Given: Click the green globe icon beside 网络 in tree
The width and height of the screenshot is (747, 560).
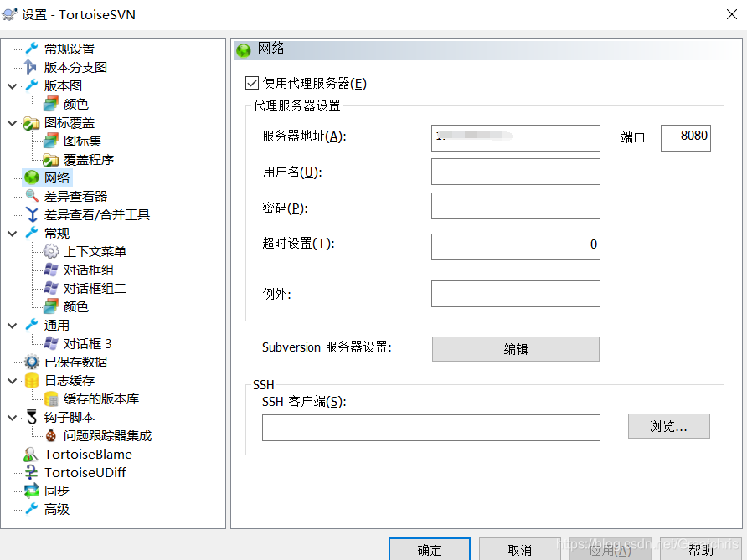Looking at the screenshot, I should [x=32, y=177].
